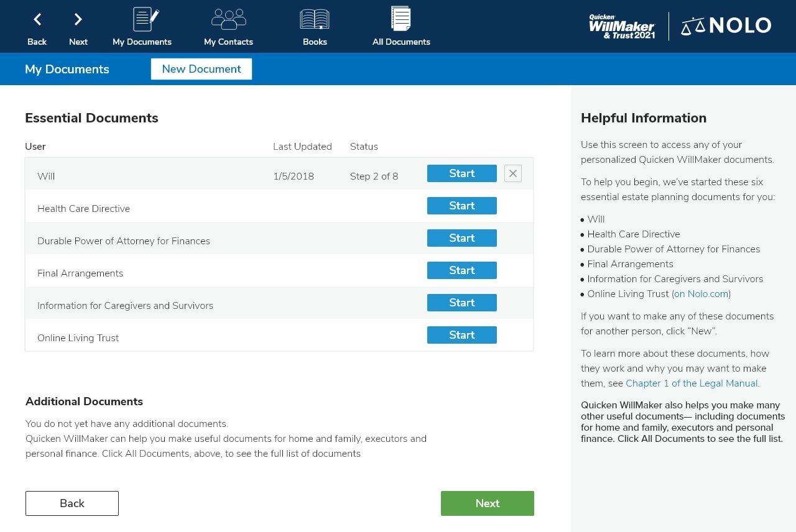Open the My Contacts people icon
The width and height of the screenshot is (796, 532).
click(x=228, y=20)
